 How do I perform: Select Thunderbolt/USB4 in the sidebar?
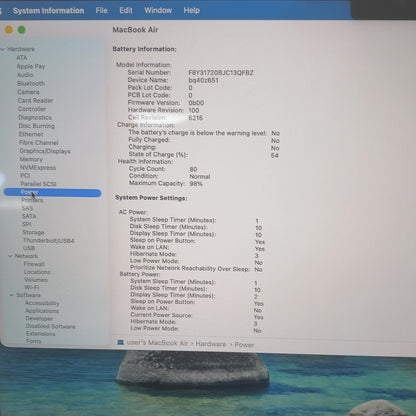(x=48, y=240)
